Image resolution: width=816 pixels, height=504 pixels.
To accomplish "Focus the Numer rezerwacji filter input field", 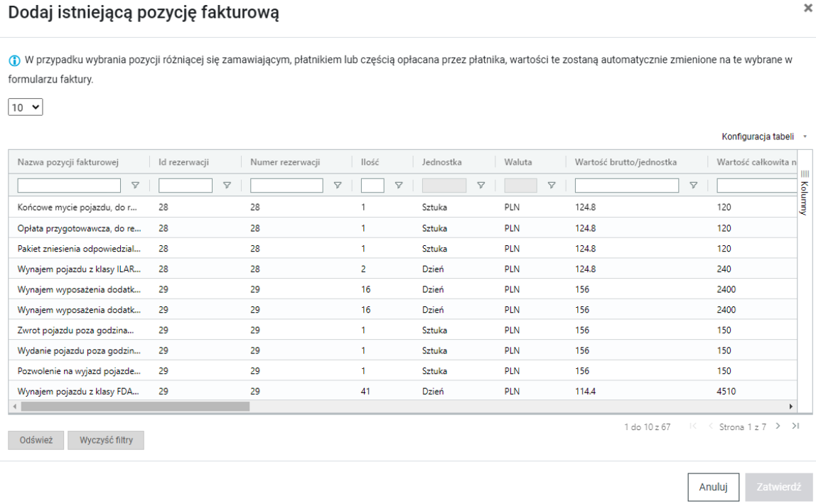I will 286,186.
